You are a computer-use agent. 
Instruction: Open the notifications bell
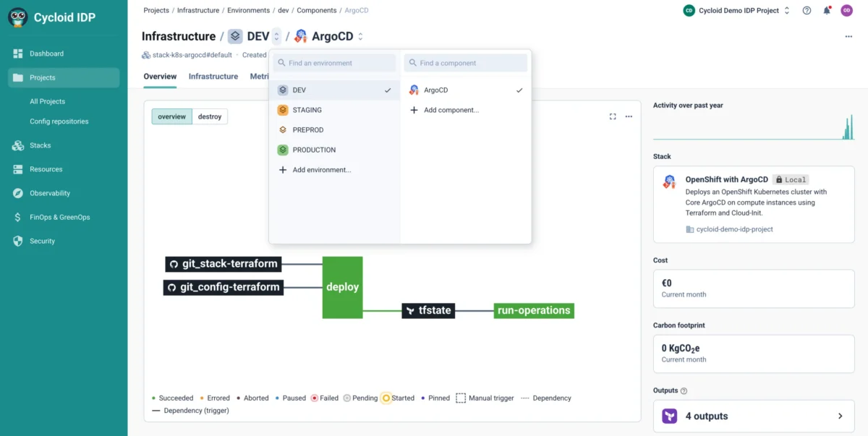[825, 10]
